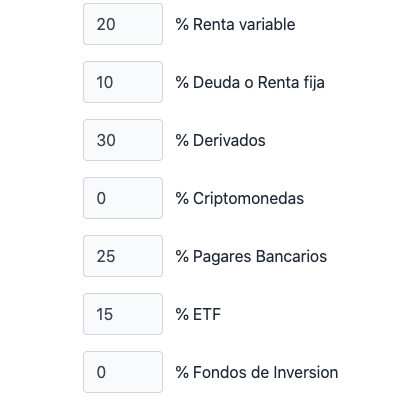Select the box showing value 15
This screenshot has height=398, width=405.
(x=123, y=314)
